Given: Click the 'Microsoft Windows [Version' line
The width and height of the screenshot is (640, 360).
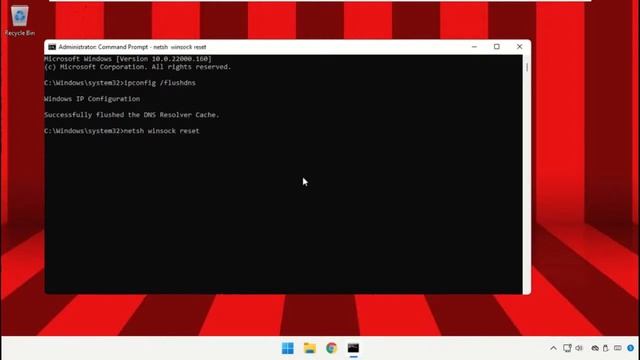Looking at the screenshot, I should pos(128,59).
